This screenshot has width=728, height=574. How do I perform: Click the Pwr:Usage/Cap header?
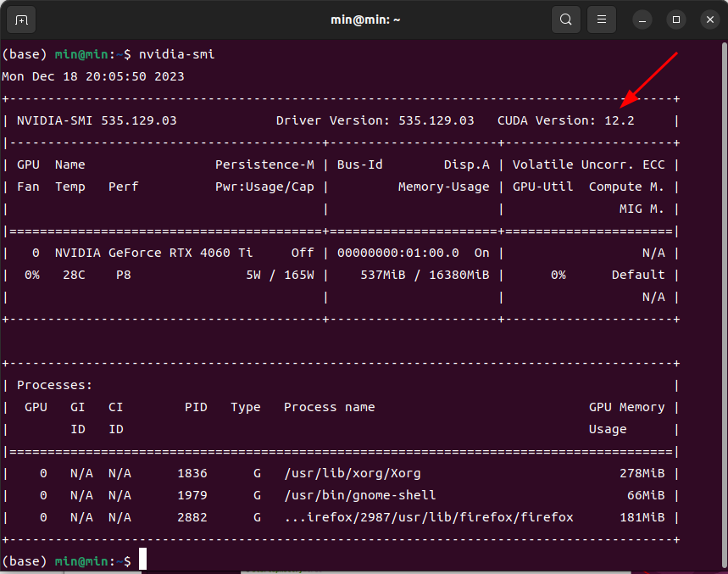(x=264, y=187)
